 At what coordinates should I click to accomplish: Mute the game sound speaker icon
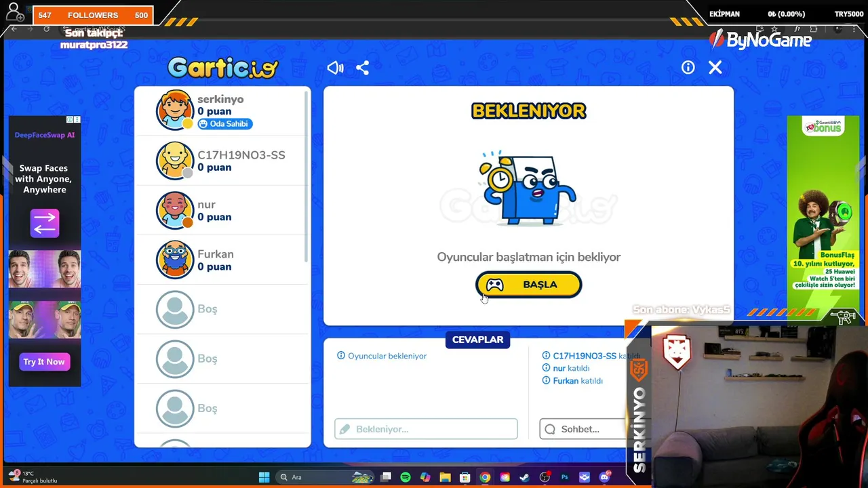click(x=335, y=68)
